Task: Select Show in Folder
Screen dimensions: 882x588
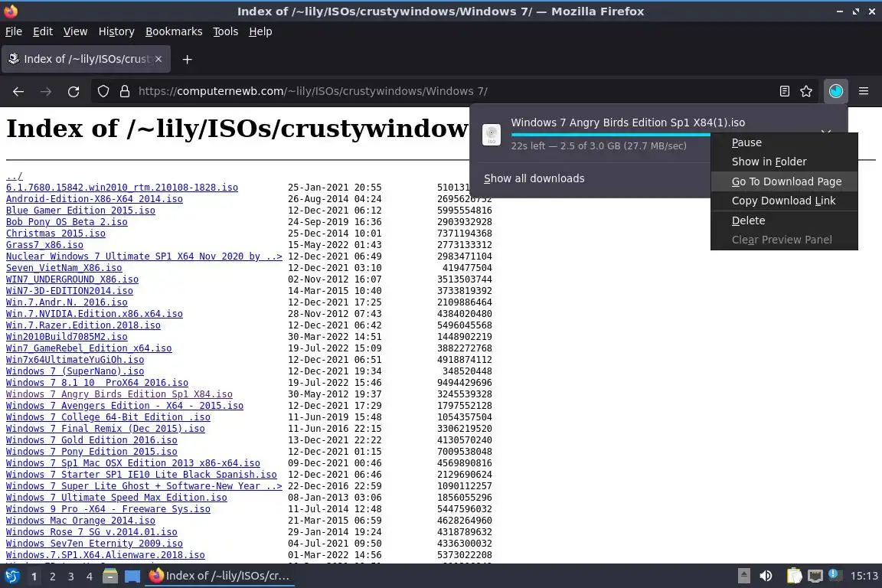Action: click(784, 162)
